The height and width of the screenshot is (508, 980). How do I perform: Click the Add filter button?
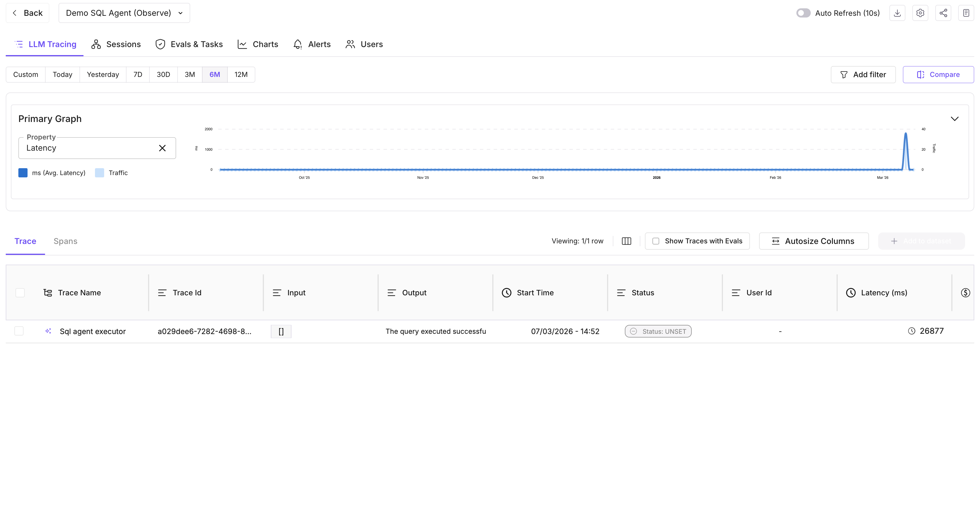click(x=863, y=75)
